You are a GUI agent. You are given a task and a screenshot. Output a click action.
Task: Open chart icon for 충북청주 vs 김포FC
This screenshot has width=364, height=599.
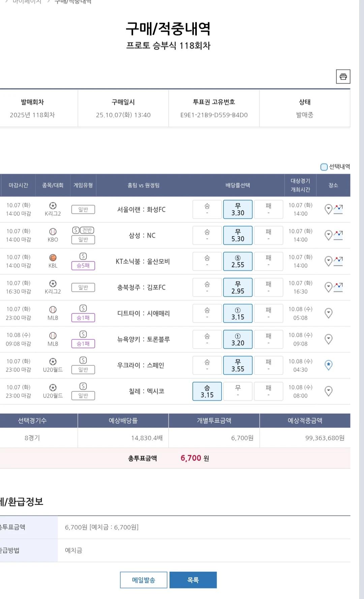(x=338, y=287)
